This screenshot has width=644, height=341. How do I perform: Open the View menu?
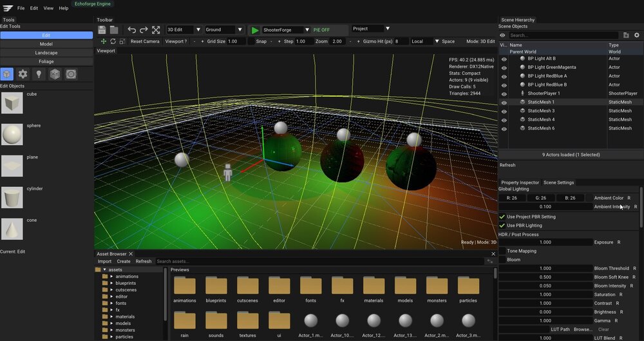(48, 8)
